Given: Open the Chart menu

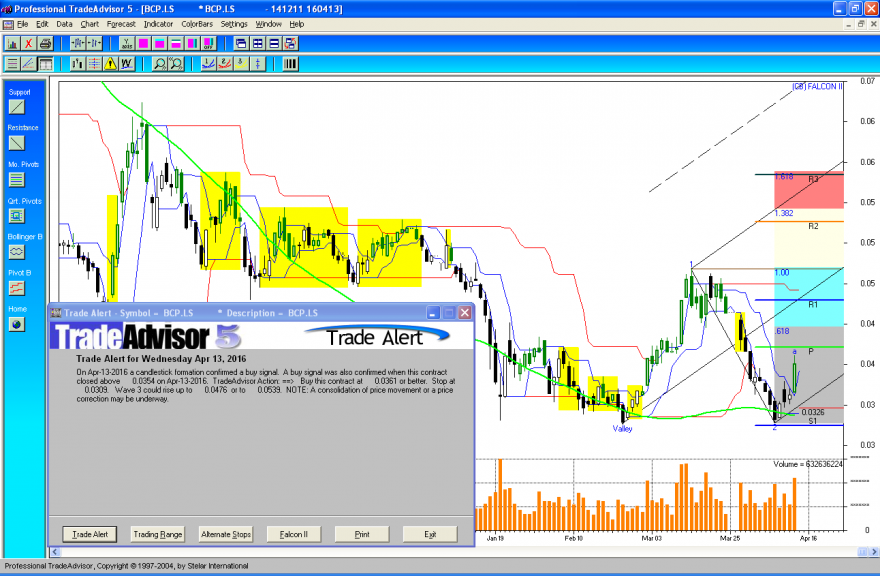Looking at the screenshot, I should pyautogui.click(x=89, y=24).
